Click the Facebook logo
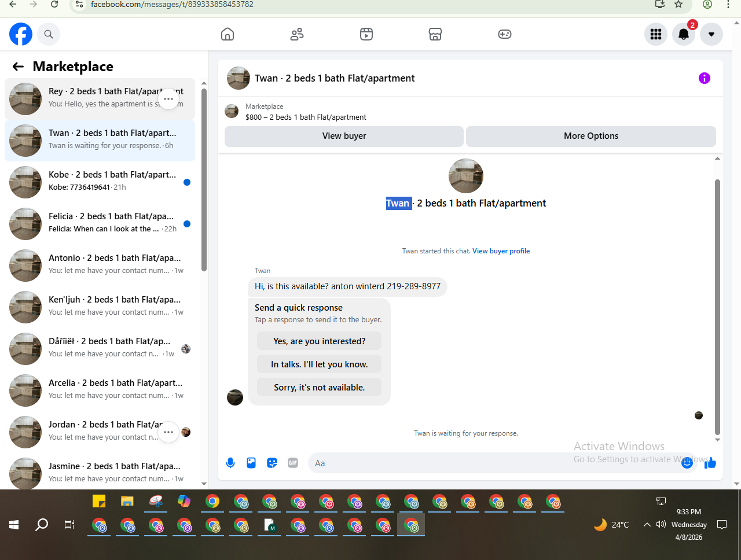 point(21,34)
